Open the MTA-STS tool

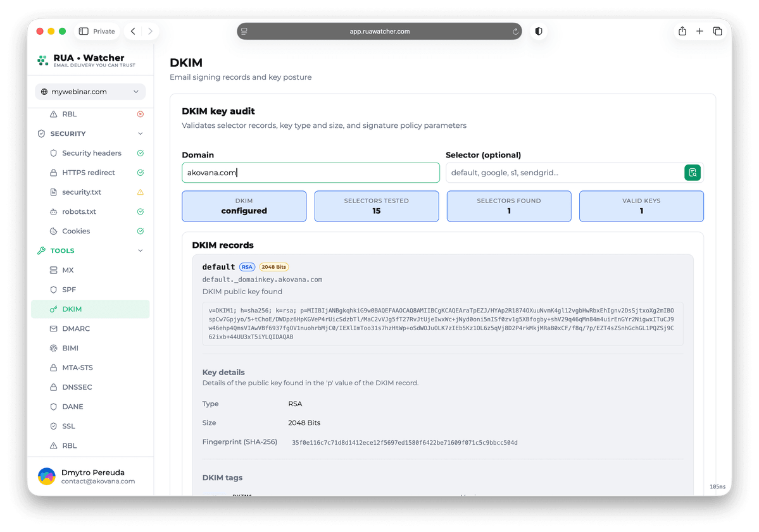point(90,368)
